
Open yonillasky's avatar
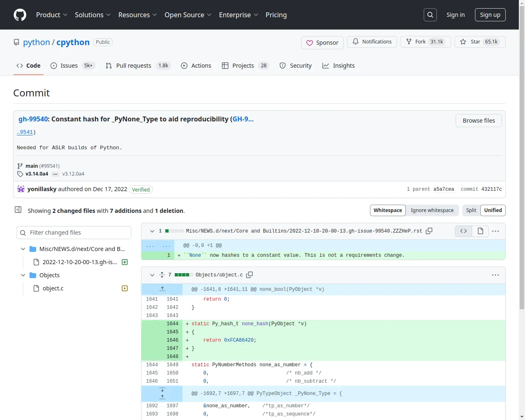click(x=21, y=189)
